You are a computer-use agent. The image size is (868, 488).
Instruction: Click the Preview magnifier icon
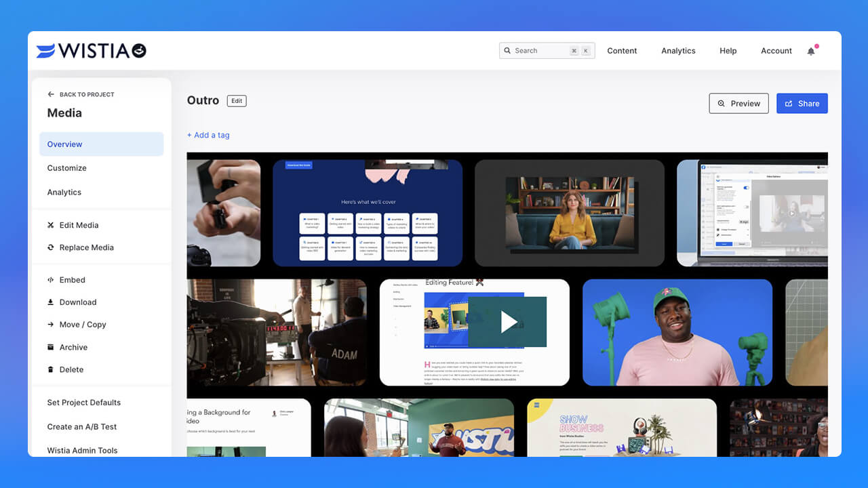click(722, 104)
